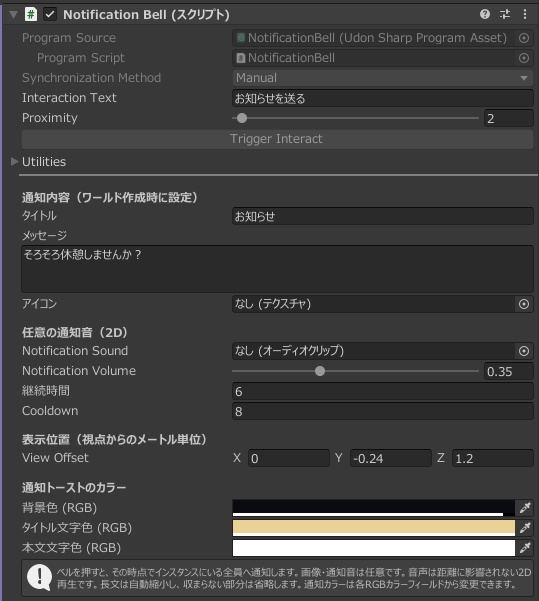Click the Proximity label
539x601 pixels.
[x=49, y=118]
